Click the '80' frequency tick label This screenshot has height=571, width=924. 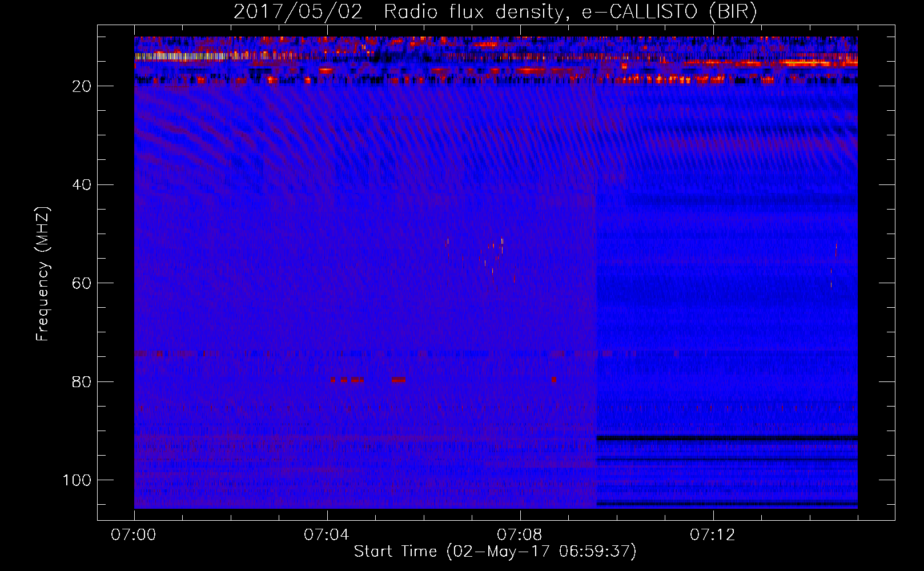(82, 382)
